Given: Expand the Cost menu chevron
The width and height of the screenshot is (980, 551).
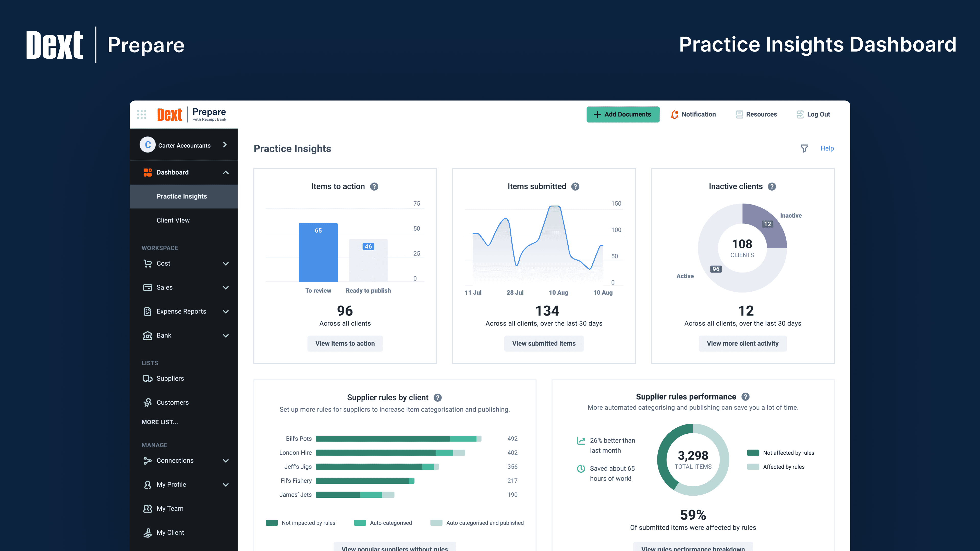Looking at the screenshot, I should point(226,264).
